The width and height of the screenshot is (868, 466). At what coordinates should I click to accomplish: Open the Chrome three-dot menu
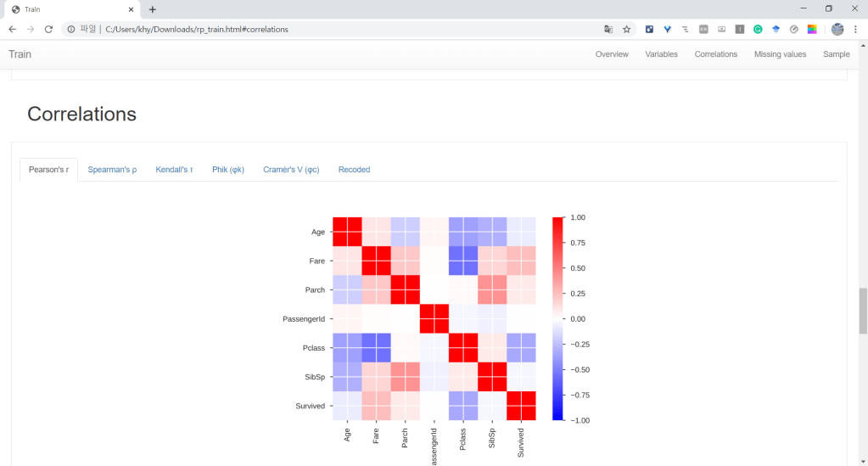pyautogui.click(x=857, y=29)
